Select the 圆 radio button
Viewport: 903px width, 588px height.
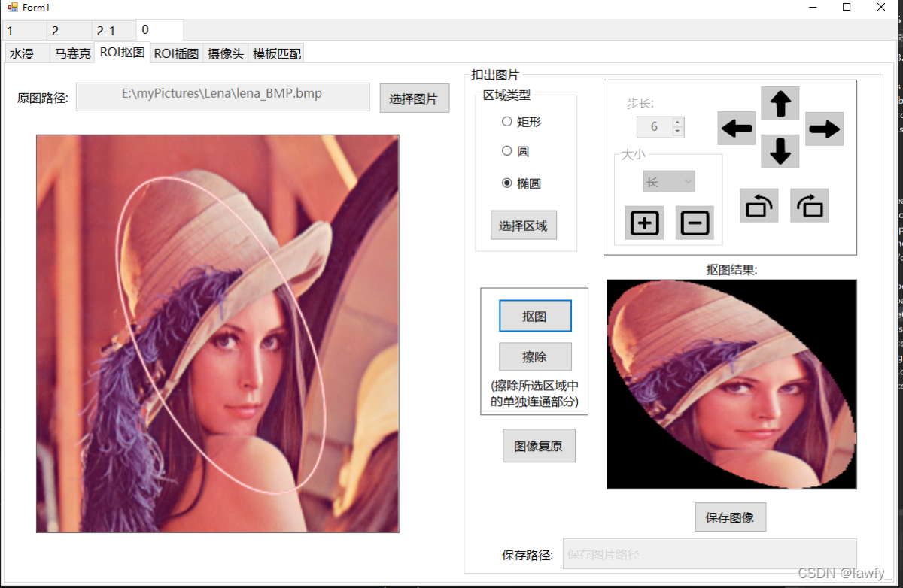(507, 151)
